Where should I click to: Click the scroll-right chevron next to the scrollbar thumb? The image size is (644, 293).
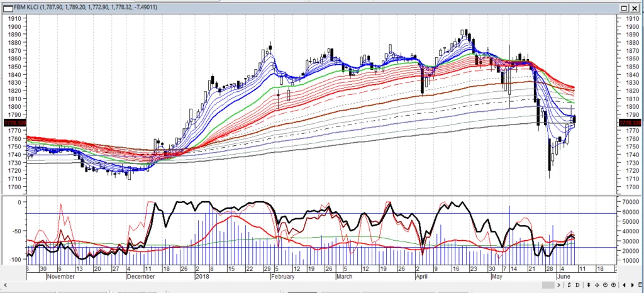point(558,285)
